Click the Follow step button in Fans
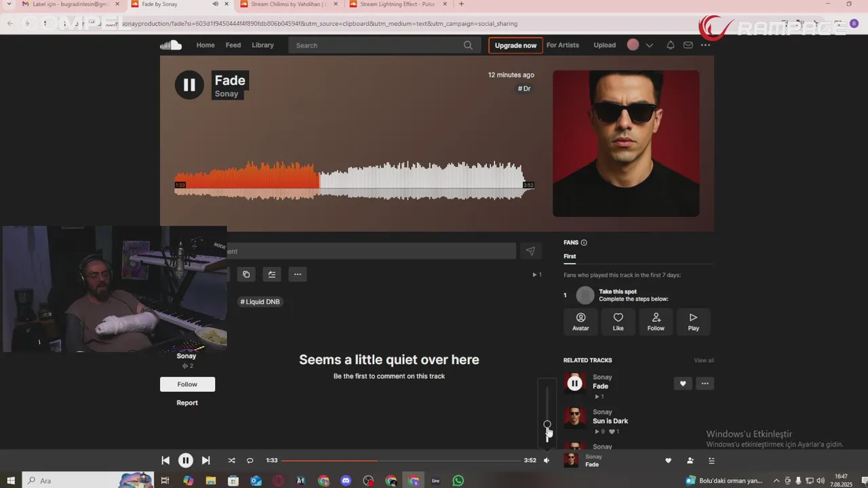The height and width of the screenshot is (488, 868). click(656, 321)
